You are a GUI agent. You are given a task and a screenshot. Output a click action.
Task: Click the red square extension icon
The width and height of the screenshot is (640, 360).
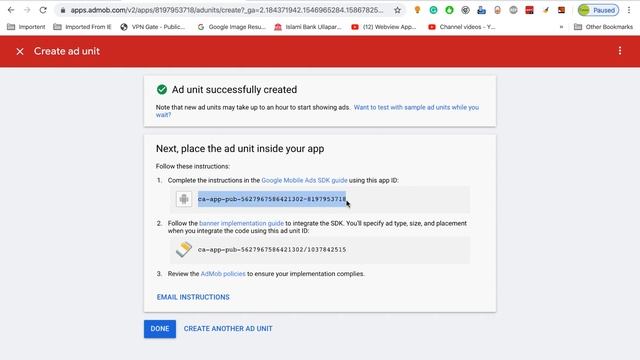(529, 10)
